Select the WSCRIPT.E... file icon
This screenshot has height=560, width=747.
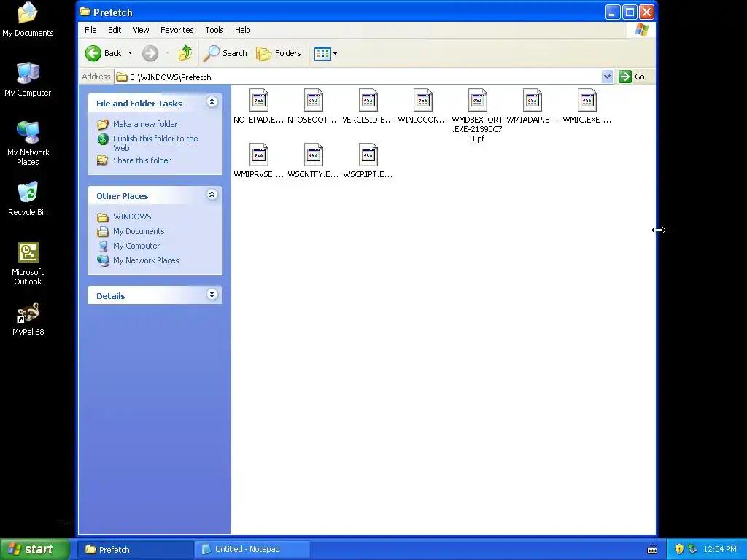click(368, 155)
